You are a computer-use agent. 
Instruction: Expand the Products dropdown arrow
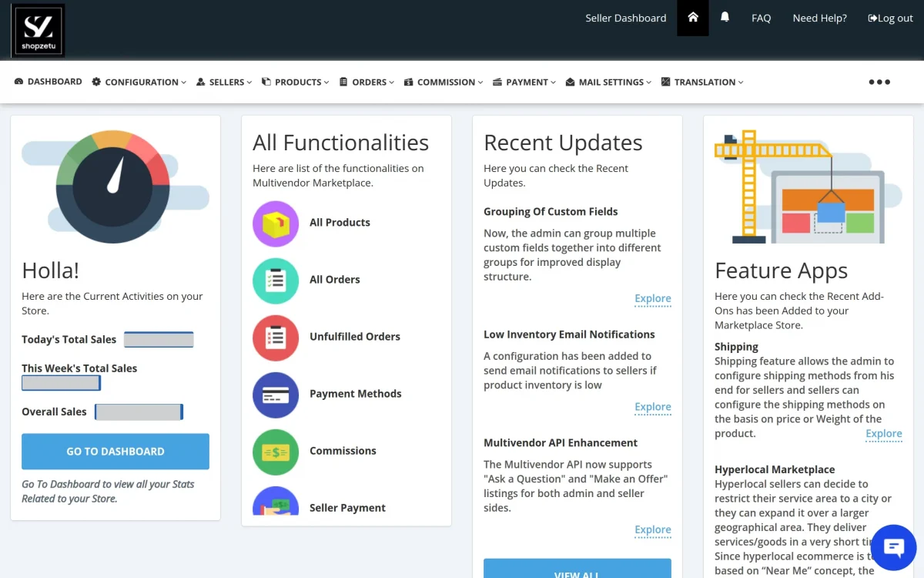click(x=326, y=82)
